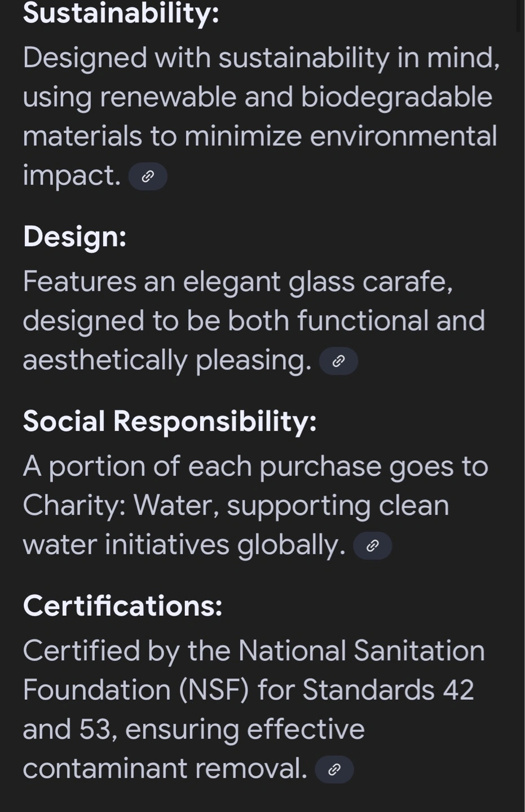The image size is (525, 812).
Task: Select the Social Responsibility heading
Action: (x=170, y=421)
